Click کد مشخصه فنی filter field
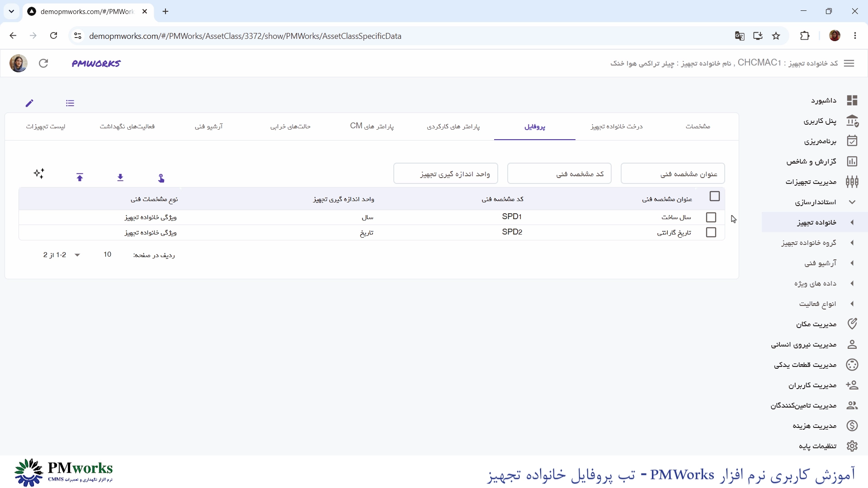This screenshot has width=868, height=488. coord(559,174)
